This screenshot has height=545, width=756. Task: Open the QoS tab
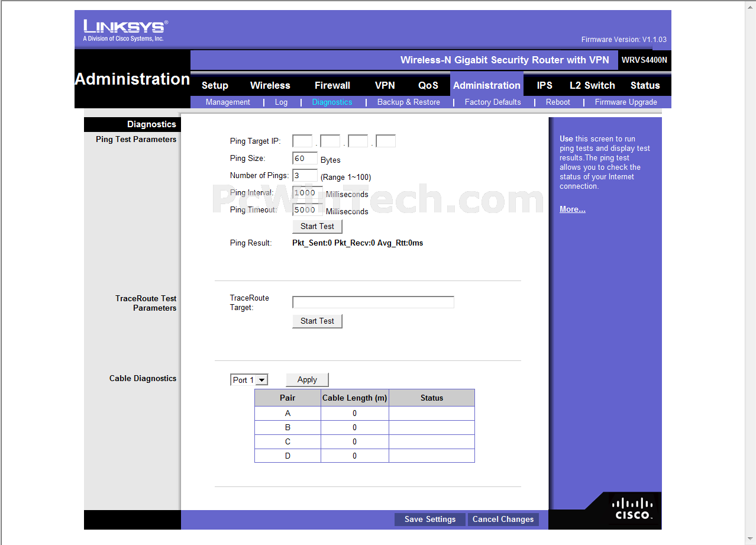coord(428,85)
